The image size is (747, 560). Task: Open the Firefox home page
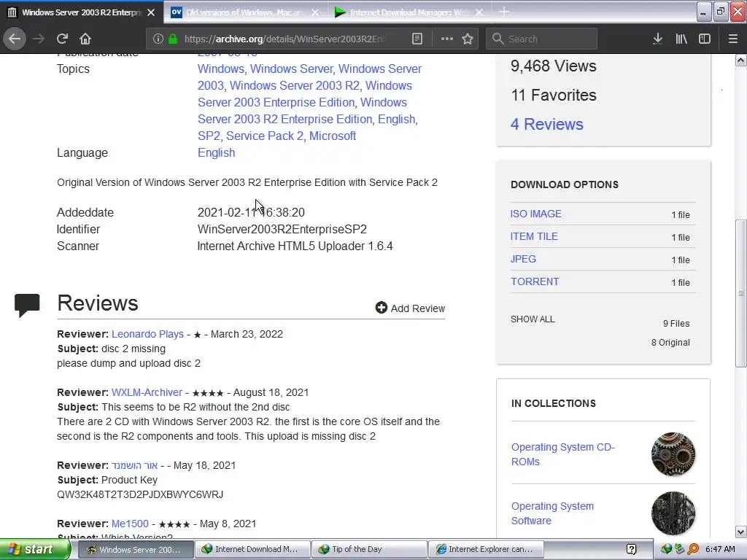[85, 39]
